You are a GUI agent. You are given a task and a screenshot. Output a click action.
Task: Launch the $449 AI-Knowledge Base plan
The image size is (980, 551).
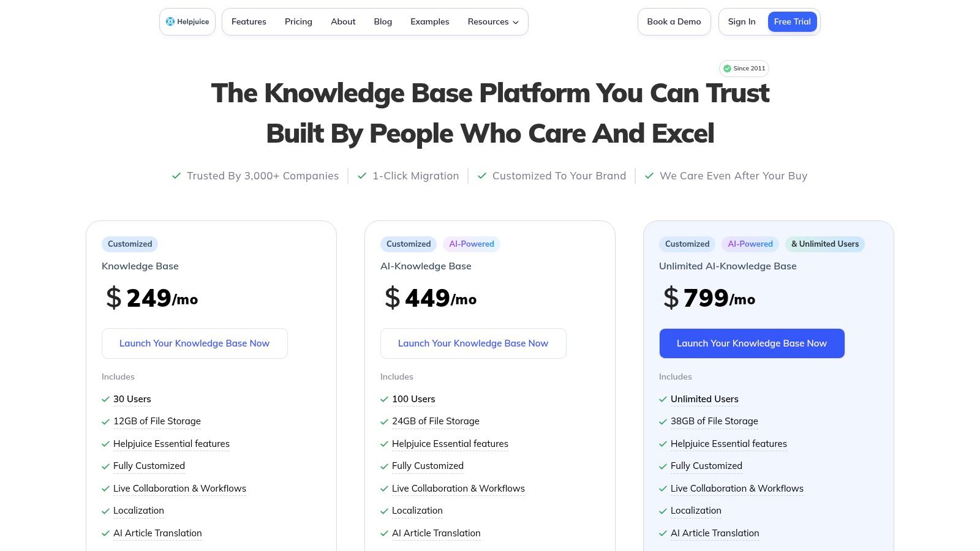[473, 343]
